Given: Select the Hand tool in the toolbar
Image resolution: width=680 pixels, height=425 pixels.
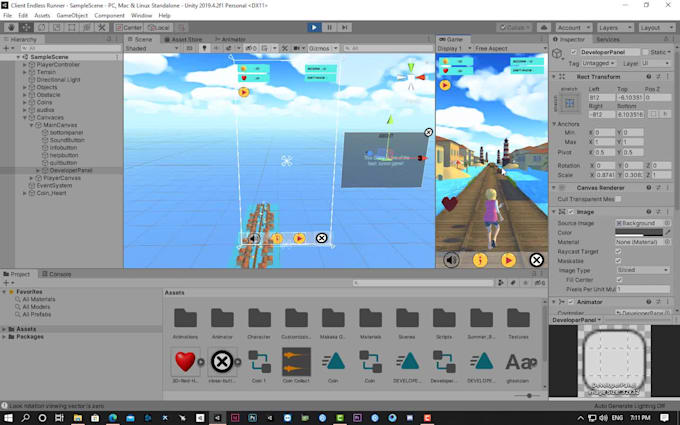Looking at the screenshot, I should coord(12,28).
